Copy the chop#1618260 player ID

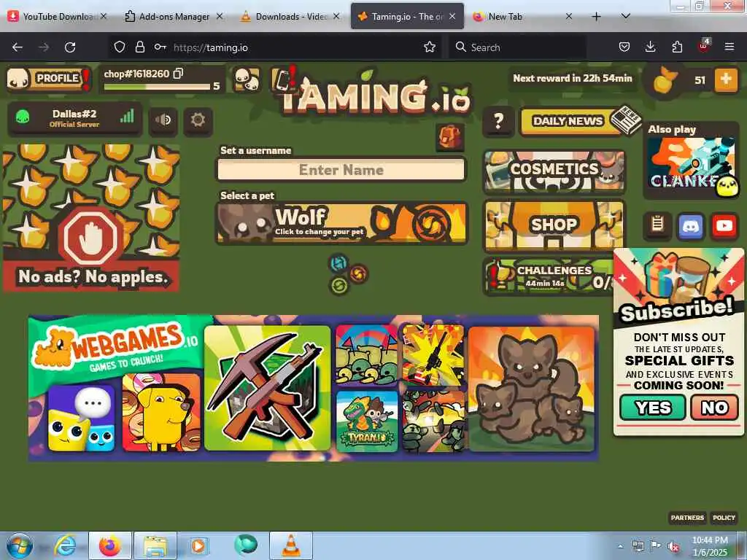coord(178,74)
